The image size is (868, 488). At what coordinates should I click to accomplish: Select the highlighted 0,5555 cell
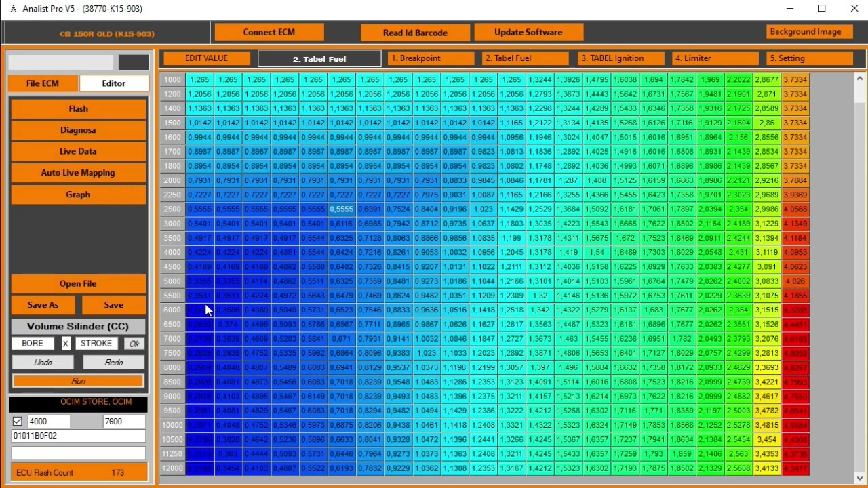[342, 209]
